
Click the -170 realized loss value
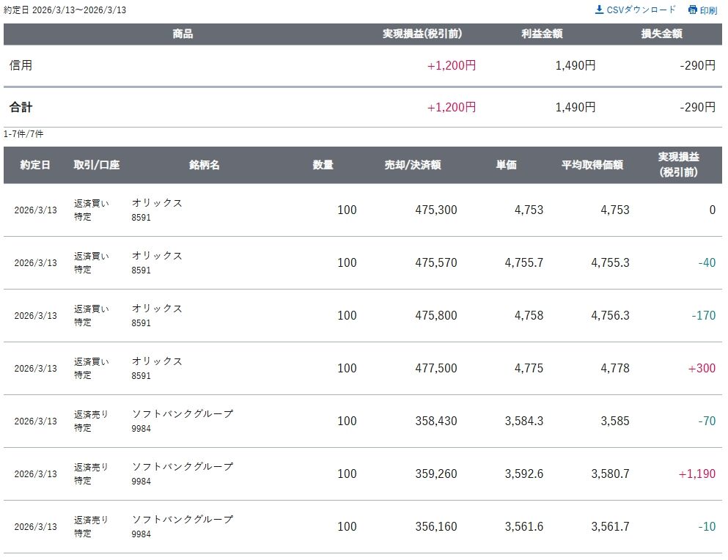pyautogui.click(x=703, y=315)
